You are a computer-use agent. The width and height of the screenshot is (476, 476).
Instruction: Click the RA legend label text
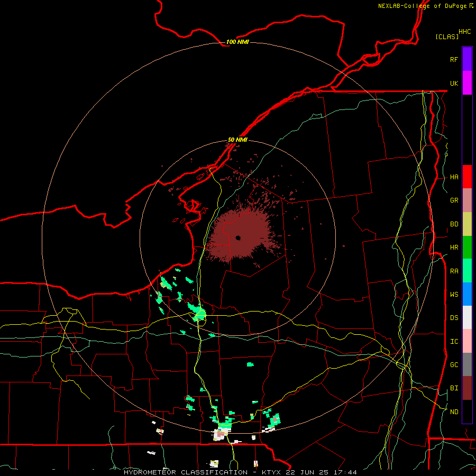click(454, 271)
